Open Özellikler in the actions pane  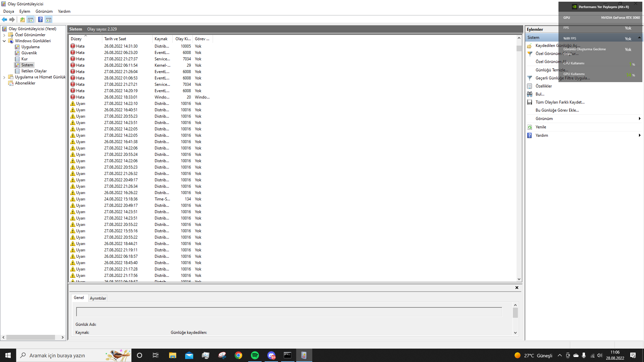tap(543, 86)
